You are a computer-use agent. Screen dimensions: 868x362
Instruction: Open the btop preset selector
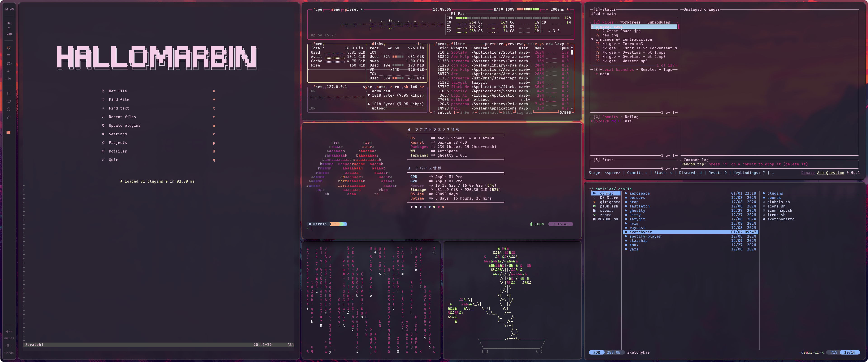pyautogui.click(x=351, y=10)
